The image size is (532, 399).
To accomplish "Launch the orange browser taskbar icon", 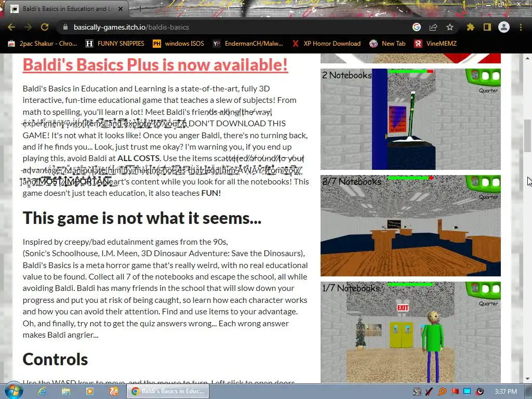I will click(113, 391).
